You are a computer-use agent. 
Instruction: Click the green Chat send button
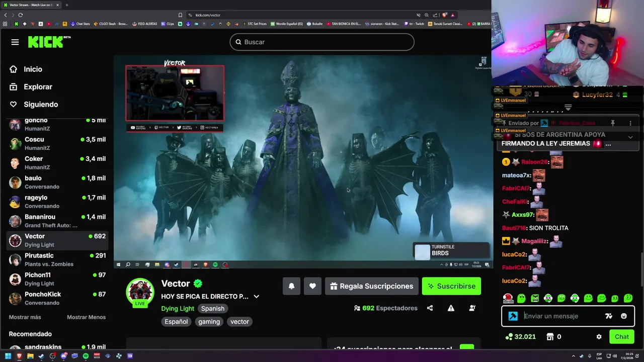622,337
